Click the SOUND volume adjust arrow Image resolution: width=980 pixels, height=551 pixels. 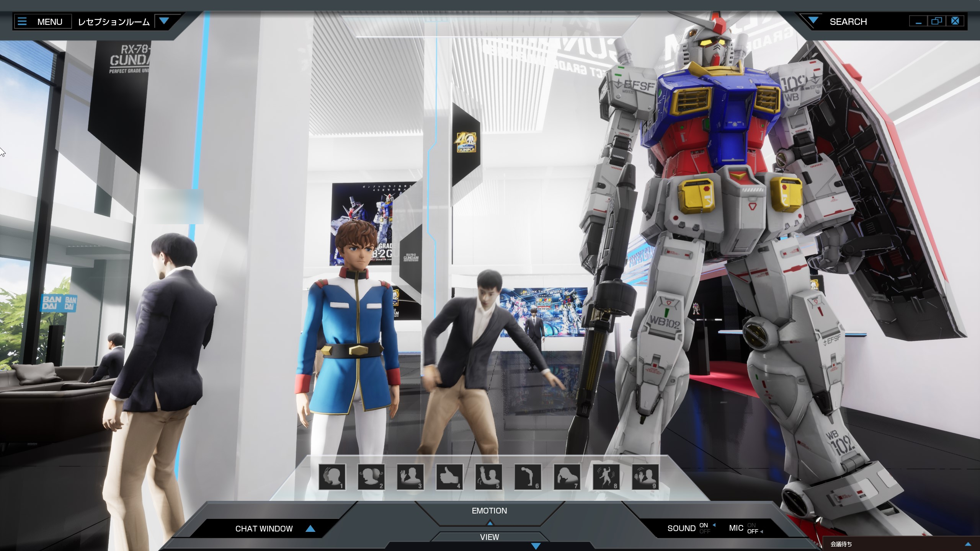tap(714, 525)
